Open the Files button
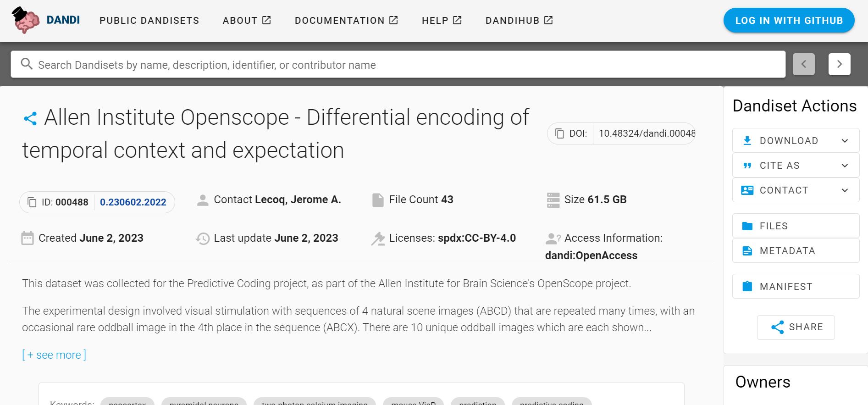The image size is (868, 405). click(796, 226)
